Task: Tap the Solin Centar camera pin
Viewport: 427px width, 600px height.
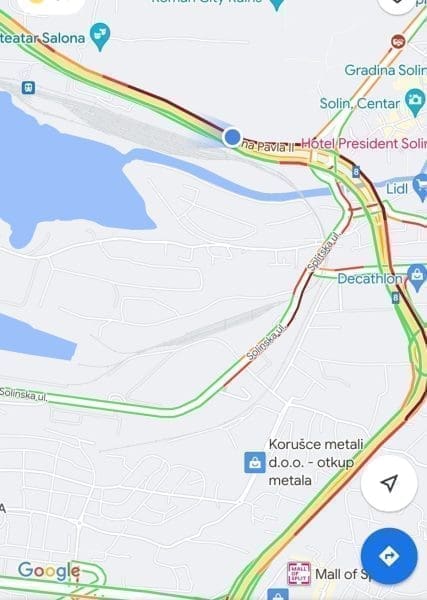Action: (x=416, y=103)
